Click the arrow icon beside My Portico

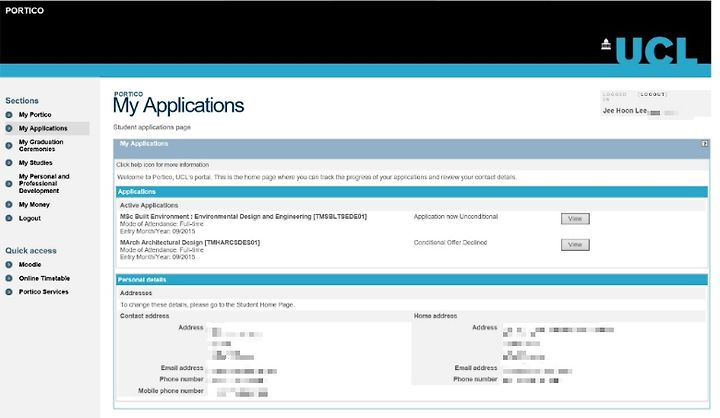point(9,115)
